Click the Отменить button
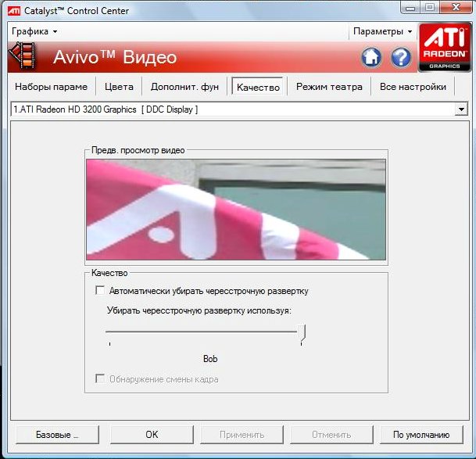The image size is (476, 459). click(331, 435)
